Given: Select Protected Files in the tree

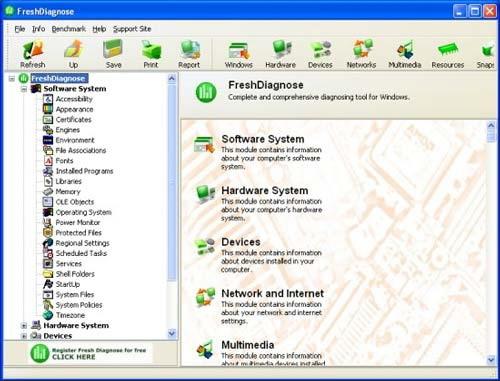Looking at the screenshot, I should tap(78, 233).
